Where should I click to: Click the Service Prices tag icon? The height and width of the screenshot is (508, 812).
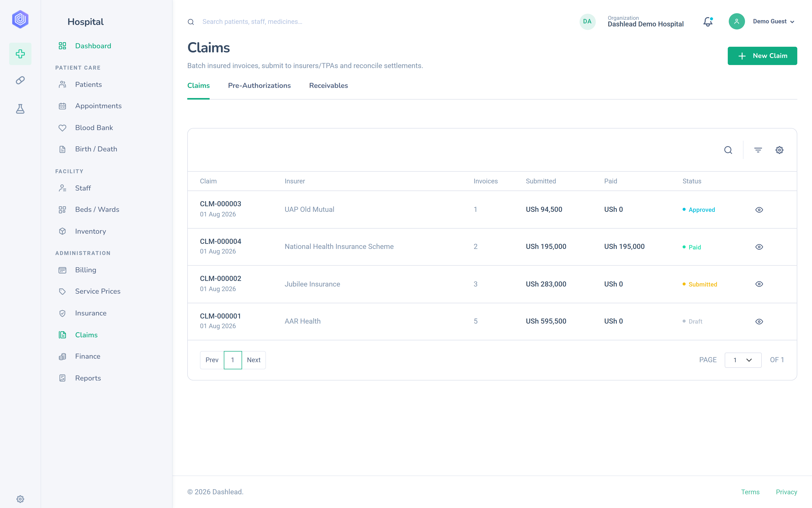pyautogui.click(x=62, y=291)
